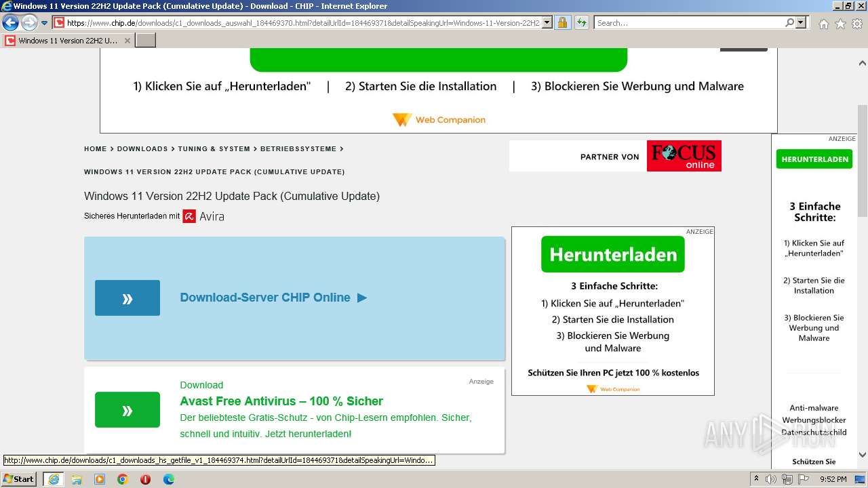Show hidden tray icons arrow

point(756,479)
